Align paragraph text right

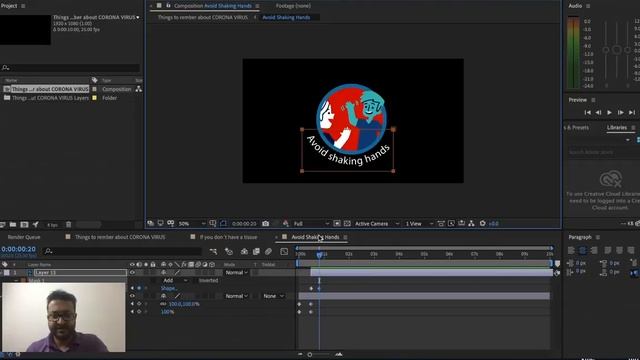coord(594,250)
